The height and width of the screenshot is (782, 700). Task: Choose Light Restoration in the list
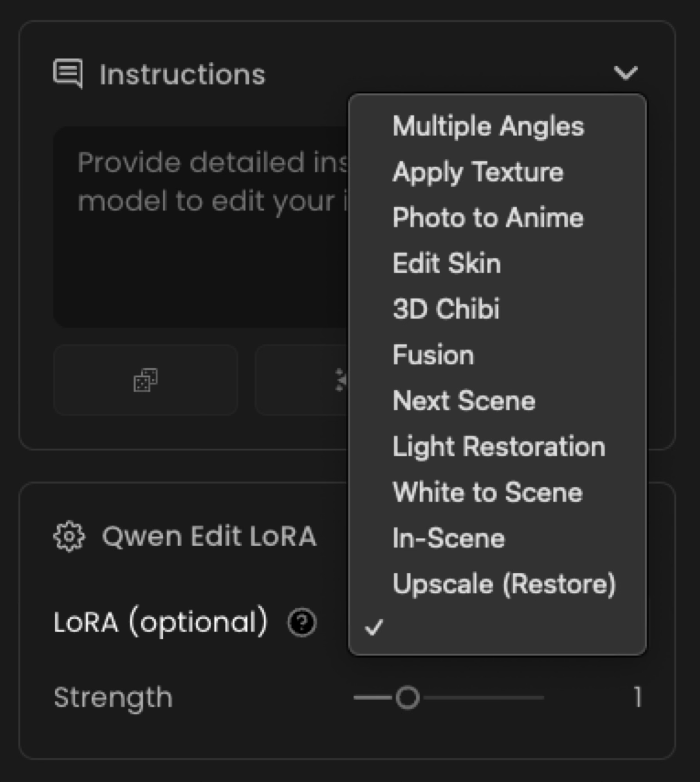(499, 447)
